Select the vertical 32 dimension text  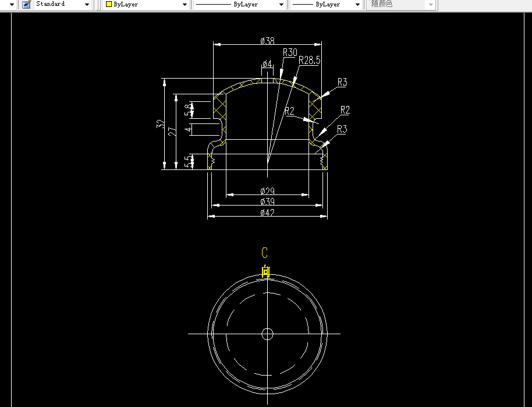tap(161, 124)
